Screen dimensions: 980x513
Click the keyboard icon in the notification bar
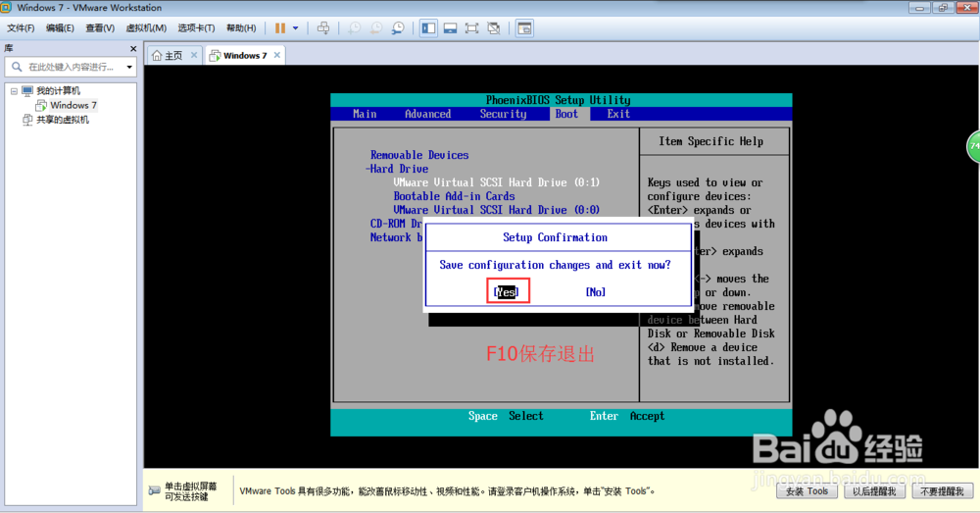pyautogui.click(x=155, y=490)
